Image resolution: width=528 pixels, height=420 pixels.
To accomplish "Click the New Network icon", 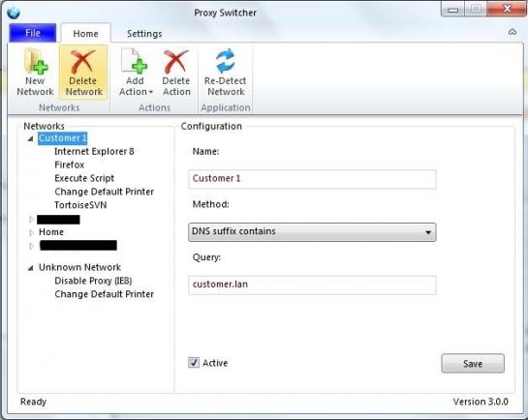I will coord(35,61).
